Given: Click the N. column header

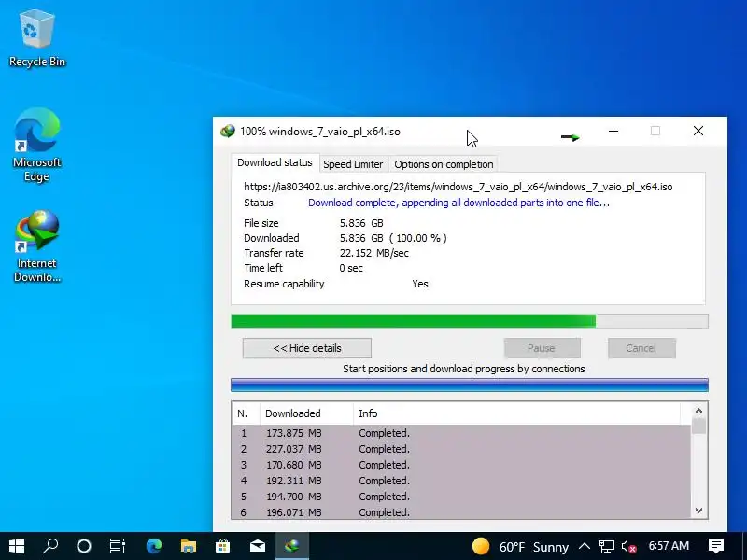Looking at the screenshot, I should pyautogui.click(x=246, y=413).
